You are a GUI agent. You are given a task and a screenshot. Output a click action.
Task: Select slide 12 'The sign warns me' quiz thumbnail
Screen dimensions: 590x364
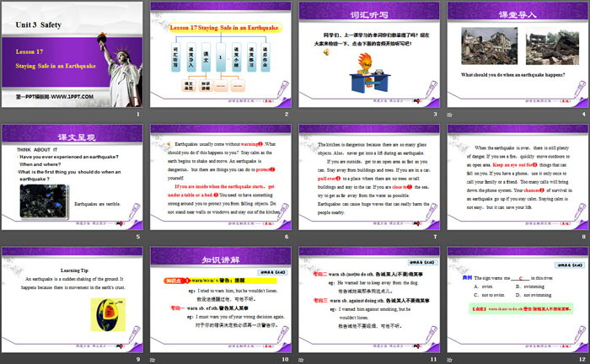(518, 300)
